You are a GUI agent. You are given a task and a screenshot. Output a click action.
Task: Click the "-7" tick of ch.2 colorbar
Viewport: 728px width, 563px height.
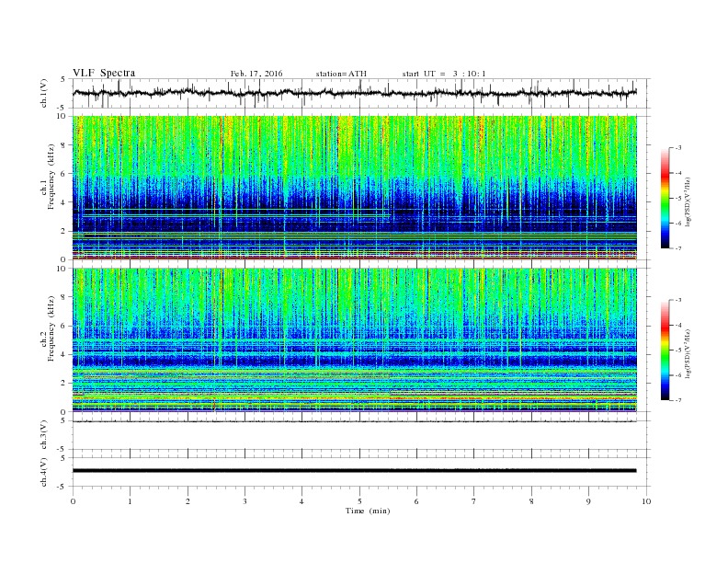pyautogui.click(x=678, y=400)
